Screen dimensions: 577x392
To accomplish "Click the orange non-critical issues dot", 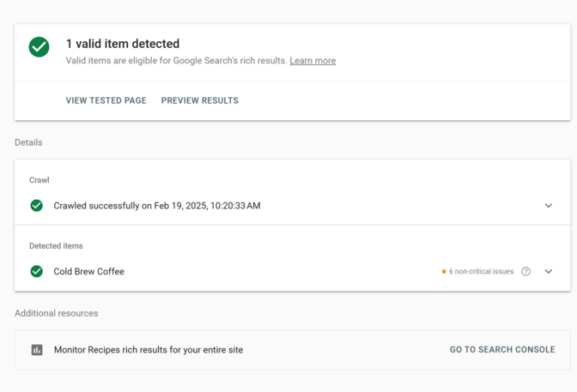I will point(444,272).
